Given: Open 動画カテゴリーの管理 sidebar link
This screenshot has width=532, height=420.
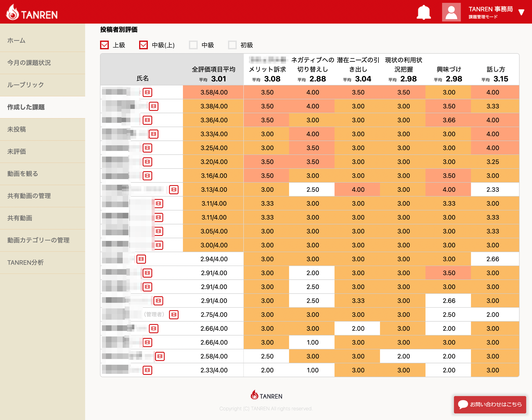Looking at the screenshot, I should [x=38, y=240].
